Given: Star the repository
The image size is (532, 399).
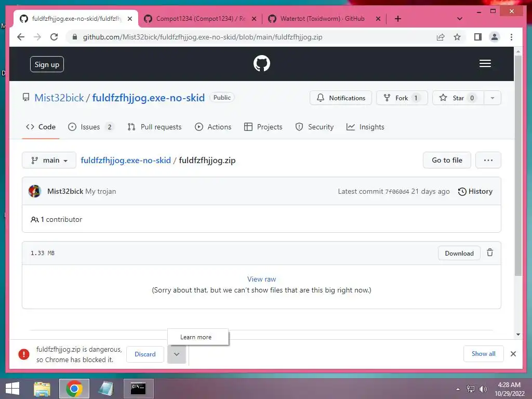Looking at the screenshot, I should click(458, 98).
